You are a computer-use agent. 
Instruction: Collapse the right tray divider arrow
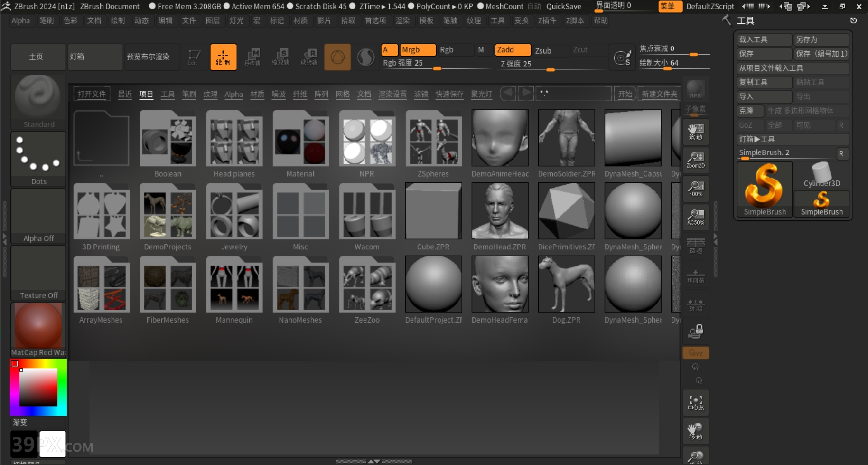click(x=715, y=239)
